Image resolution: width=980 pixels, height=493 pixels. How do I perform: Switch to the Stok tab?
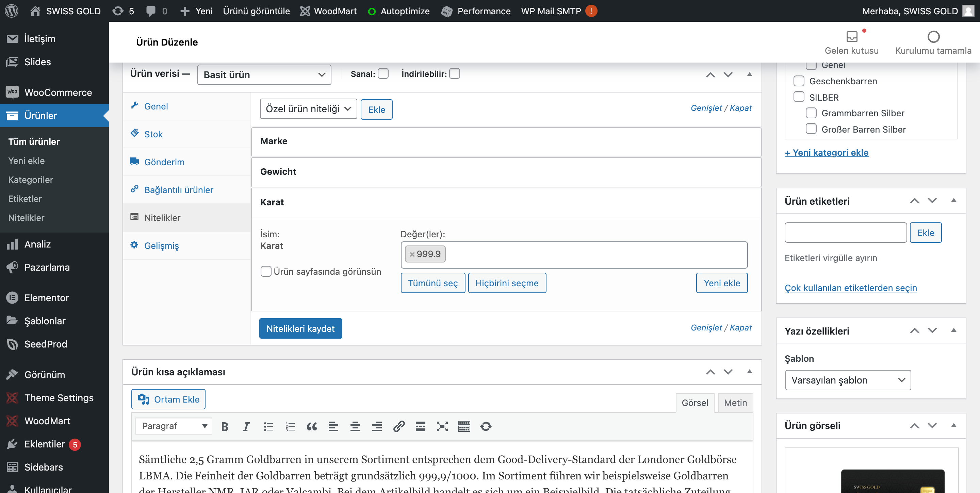coord(153,134)
